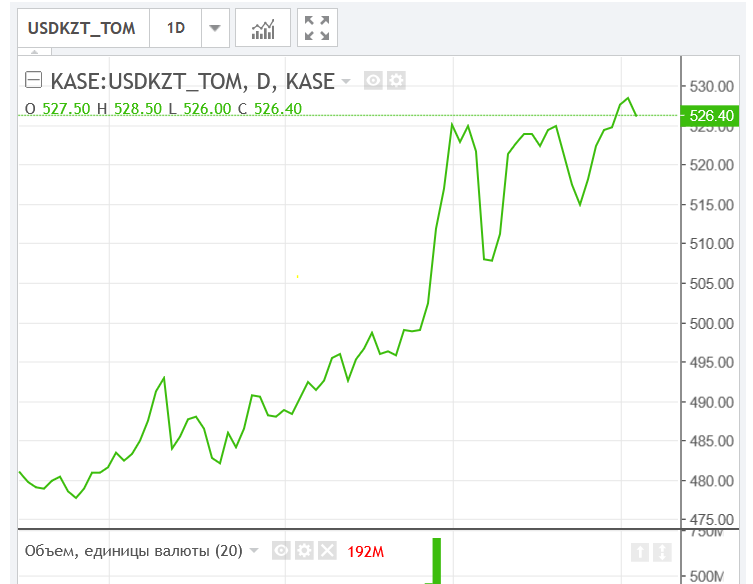Click the 490.00 price axis label
Viewport: 753px width, 584px height.
pos(712,402)
